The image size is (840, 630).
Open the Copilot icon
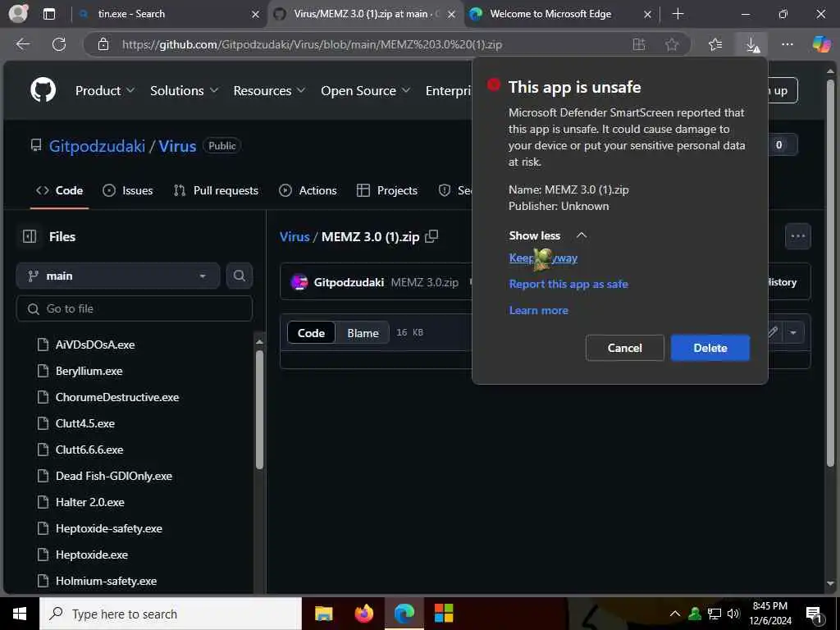tap(820, 44)
